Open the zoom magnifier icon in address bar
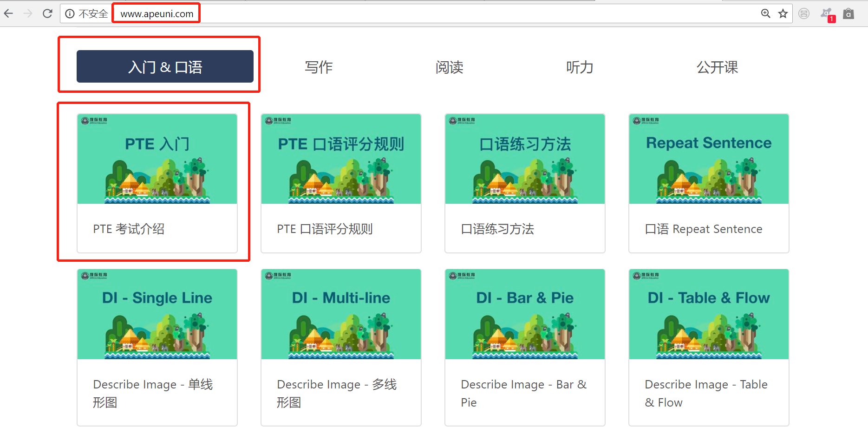This screenshot has height=433, width=868. click(766, 13)
